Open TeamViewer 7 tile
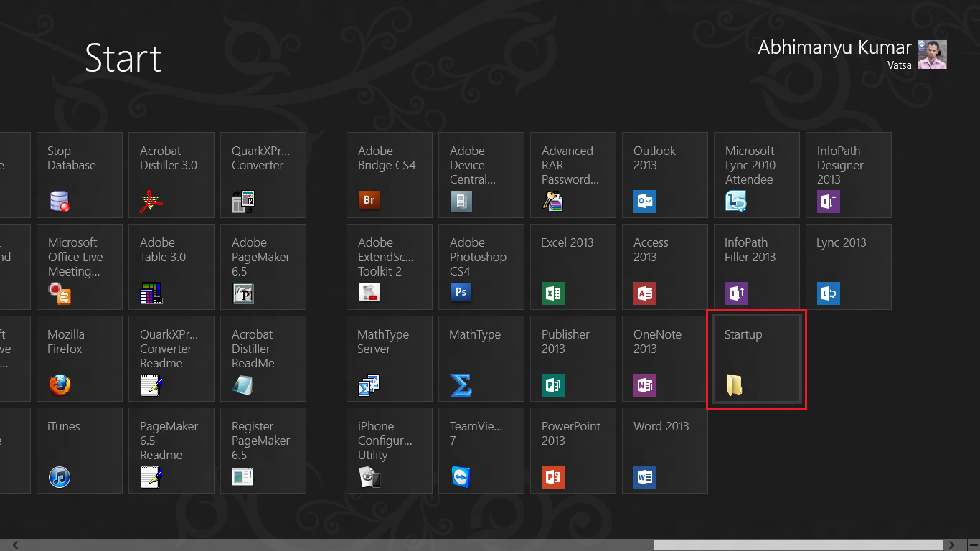This screenshot has width=980, height=551. click(481, 451)
